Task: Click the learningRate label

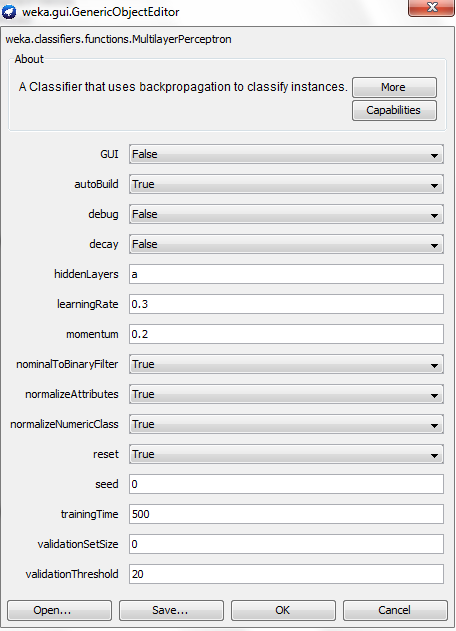Action: 87,305
